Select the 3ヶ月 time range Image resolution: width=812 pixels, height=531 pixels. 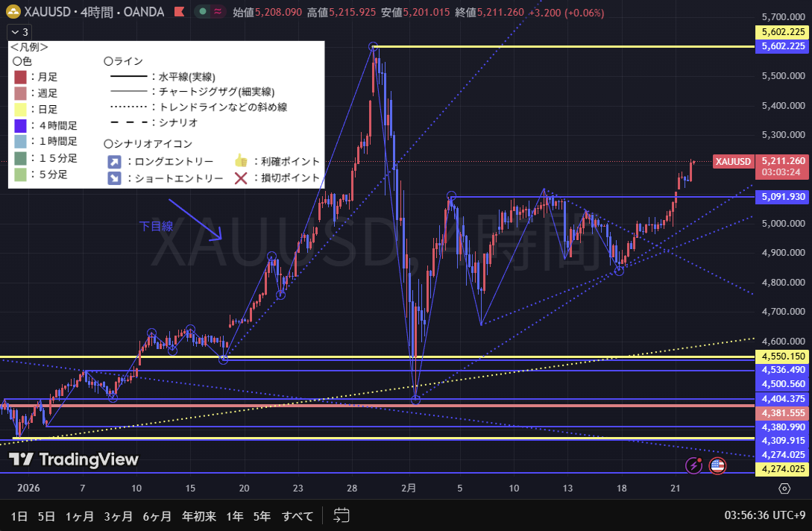click(119, 515)
